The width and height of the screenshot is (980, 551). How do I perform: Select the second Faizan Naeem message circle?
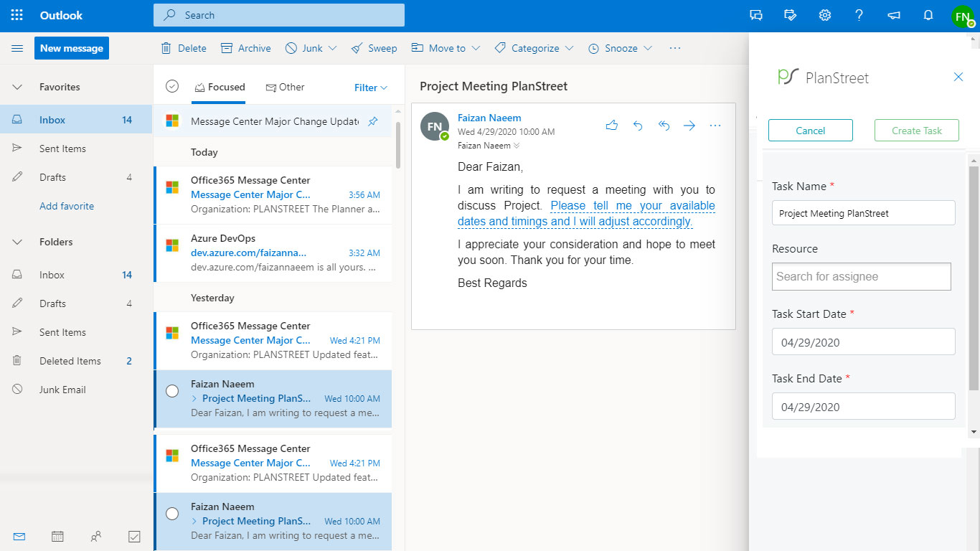(x=172, y=514)
